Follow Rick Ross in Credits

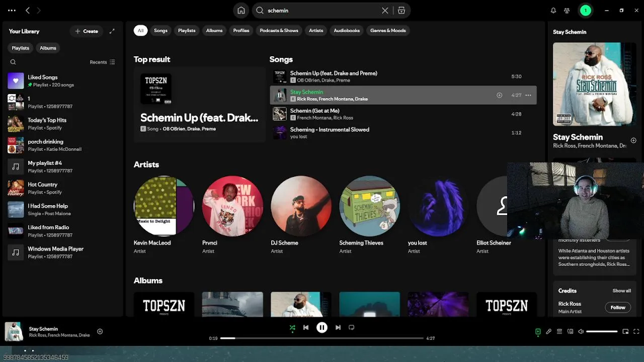[618, 307]
